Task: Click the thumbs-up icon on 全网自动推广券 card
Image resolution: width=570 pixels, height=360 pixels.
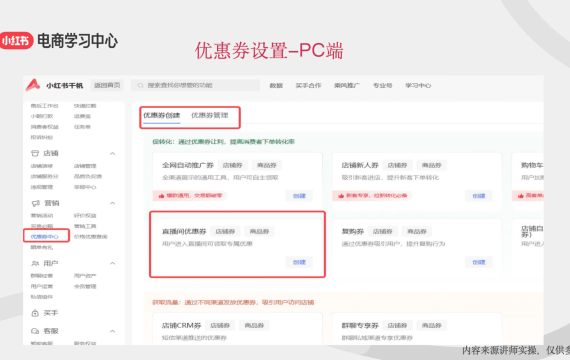Action: coord(161,196)
